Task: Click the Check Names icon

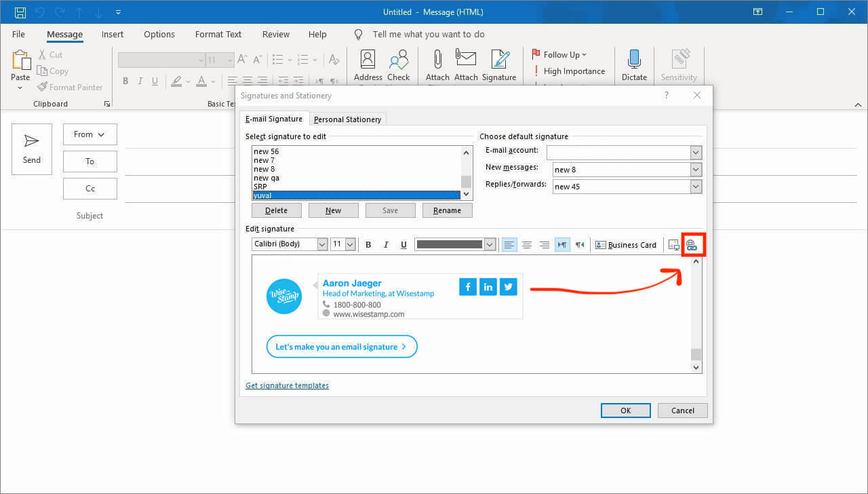Action: (399, 64)
